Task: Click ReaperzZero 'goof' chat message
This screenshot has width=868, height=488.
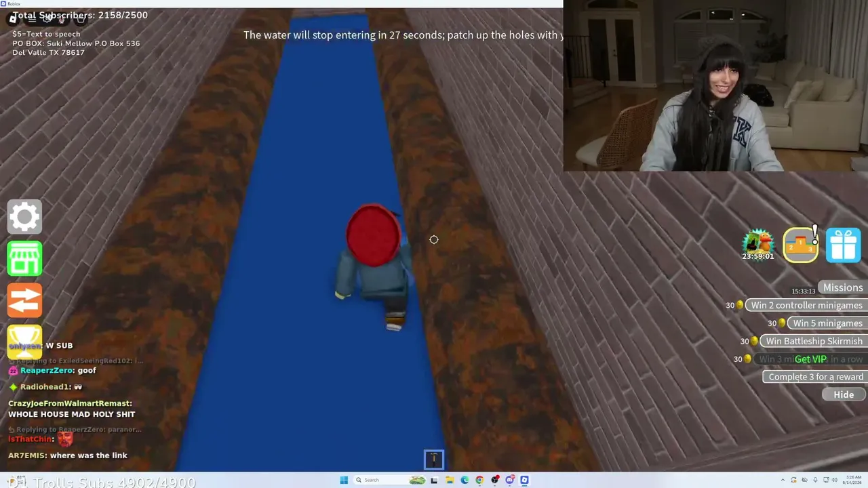Action: (53, 371)
